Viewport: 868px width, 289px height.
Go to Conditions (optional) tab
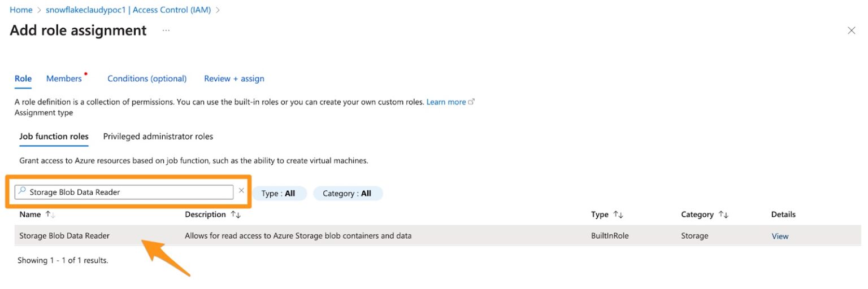tap(147, 78)
